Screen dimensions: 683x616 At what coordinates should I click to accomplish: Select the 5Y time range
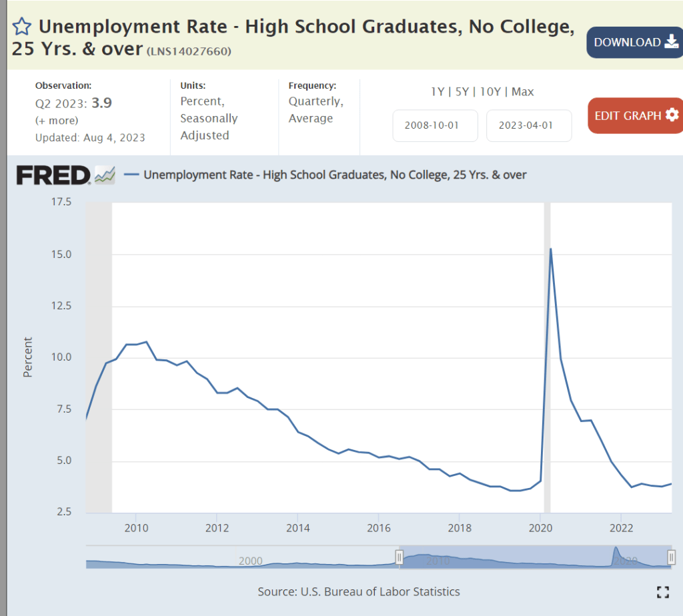point(462,92)
